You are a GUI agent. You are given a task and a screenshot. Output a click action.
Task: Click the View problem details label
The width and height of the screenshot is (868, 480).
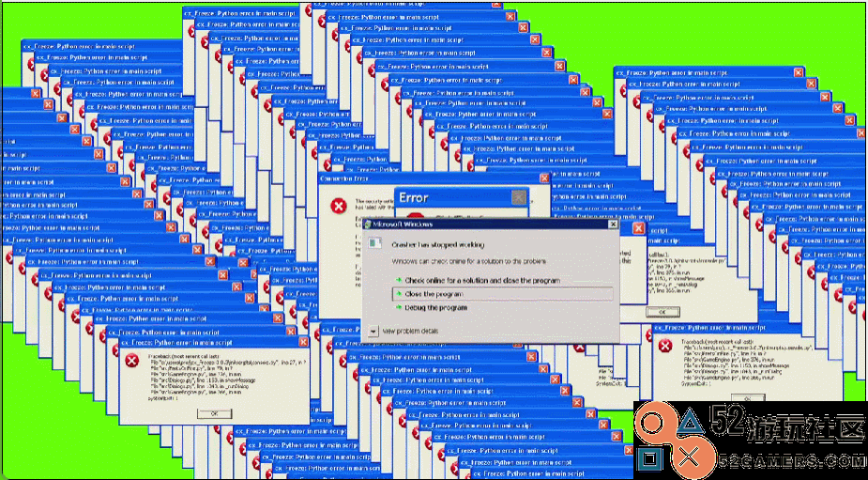click(410, 331)
